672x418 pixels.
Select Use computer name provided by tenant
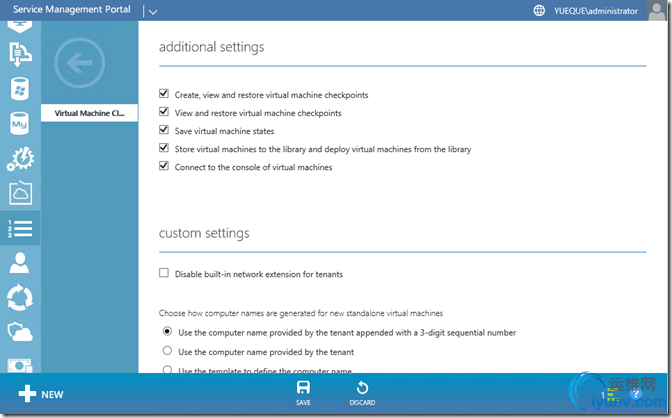click(167, 351)
